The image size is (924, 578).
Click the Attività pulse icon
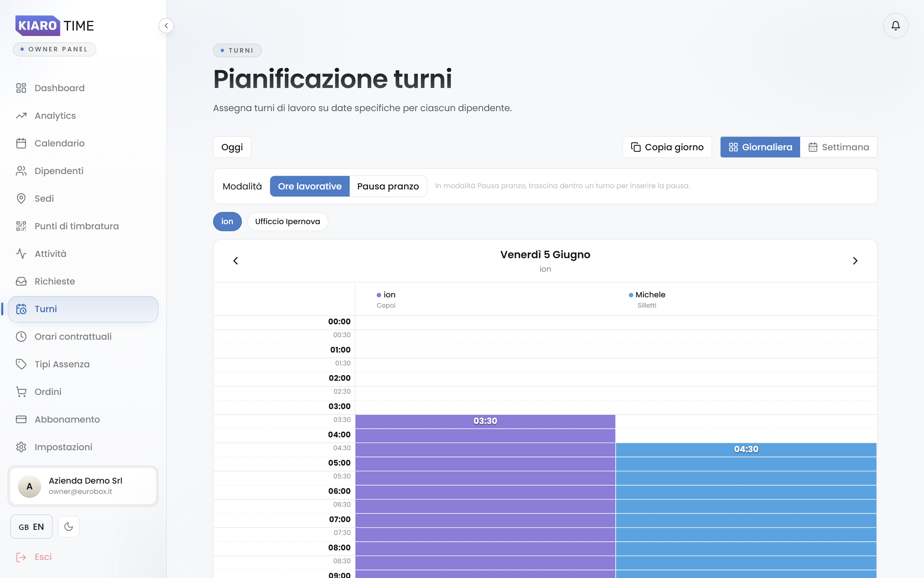[x=21, y=254]
